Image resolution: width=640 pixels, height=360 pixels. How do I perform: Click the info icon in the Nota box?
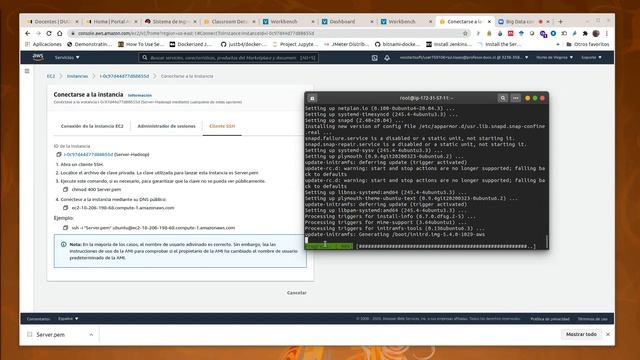[64, 244]
